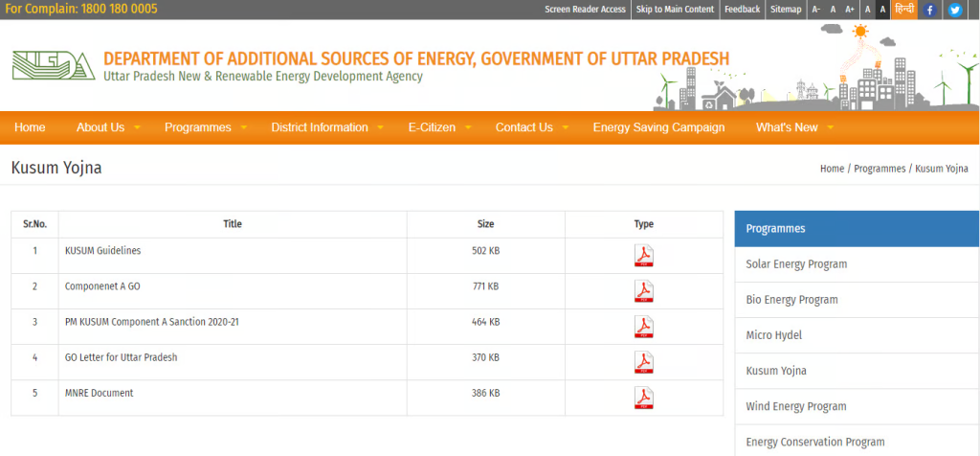Click the KUSUM Guidelines title text

coord(103,251)
